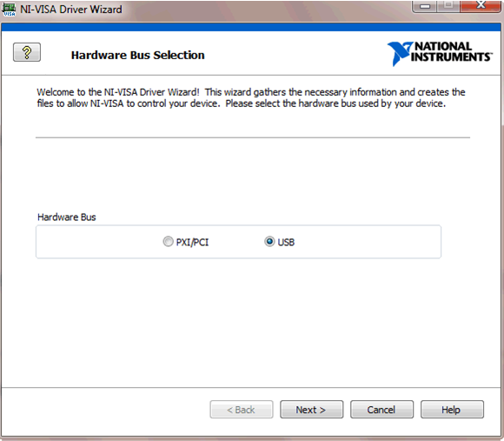The width and height of the screenshot is (504, 441).
Task: Click the Hardware Bus Selection heading
Action: point(137,55)
